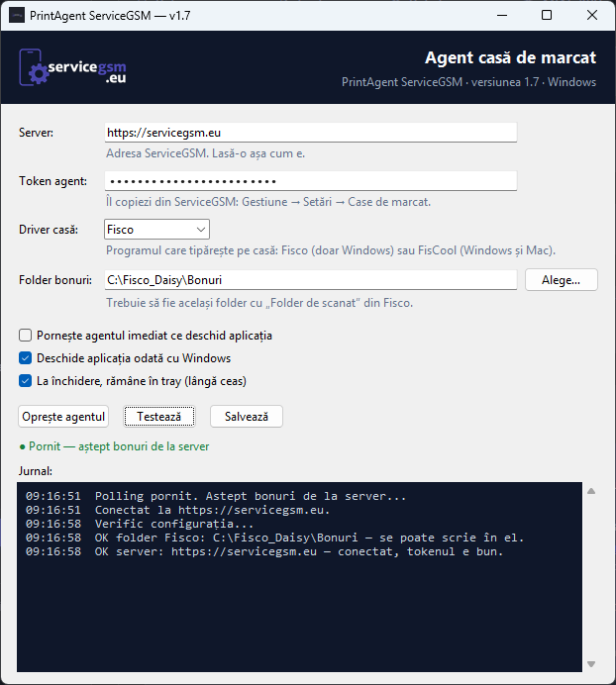Click hint about 'Folder de scanat' din Fisco
Screen dimensions: 616x685
pyautogui.click(x=259, y=303)
